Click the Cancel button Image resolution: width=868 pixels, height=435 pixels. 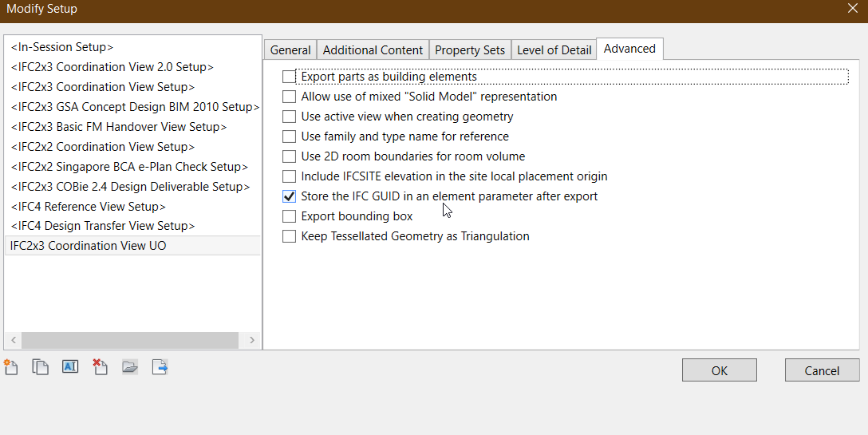pyautogui.click(x=822, y=370)
